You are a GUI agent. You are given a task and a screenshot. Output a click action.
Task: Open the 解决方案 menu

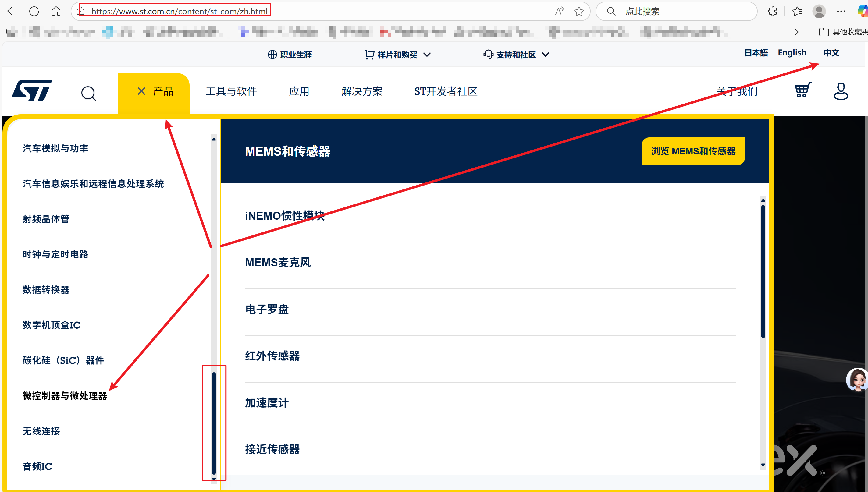tap(362, 91)
